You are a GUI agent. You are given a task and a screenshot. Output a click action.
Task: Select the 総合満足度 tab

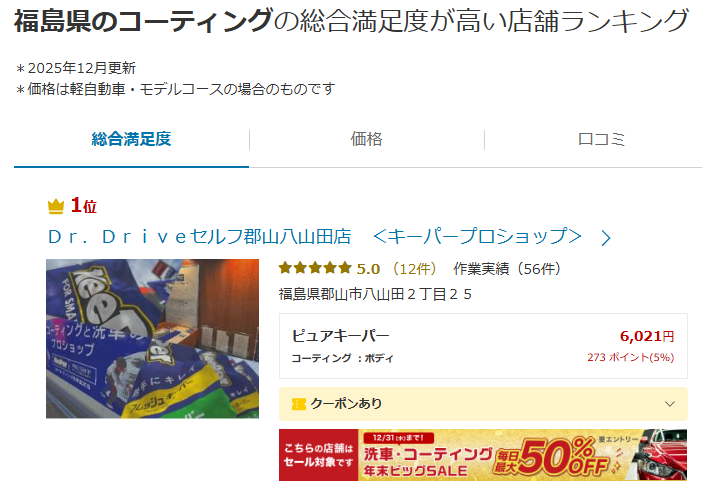(131, 139)
